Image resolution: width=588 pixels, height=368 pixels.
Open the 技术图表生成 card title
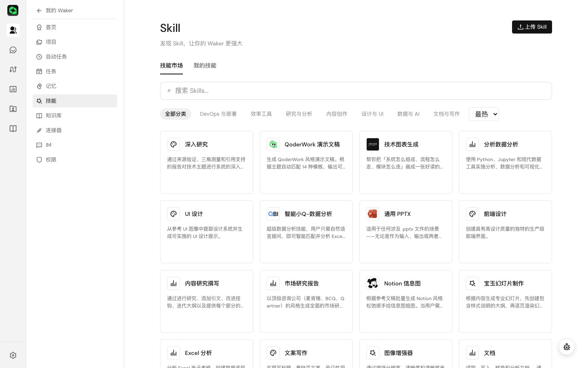401,144
